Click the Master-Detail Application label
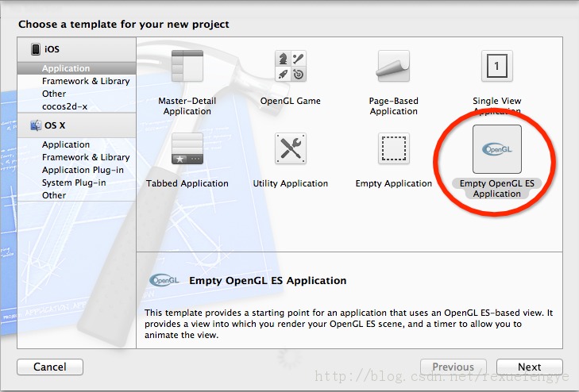Image resolution: width=579 pixels, height=392 pixels. (x=187, y=106)
